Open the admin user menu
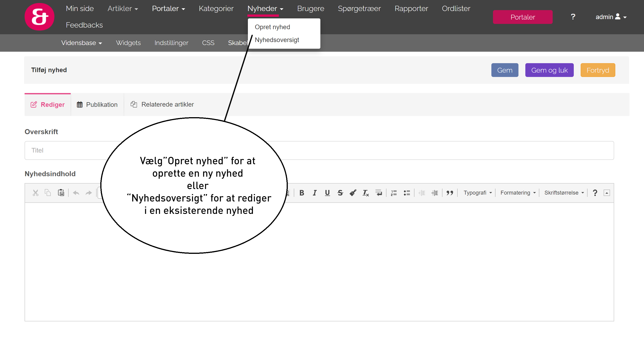Screen dimensions: 644x337 coord(610,17)
